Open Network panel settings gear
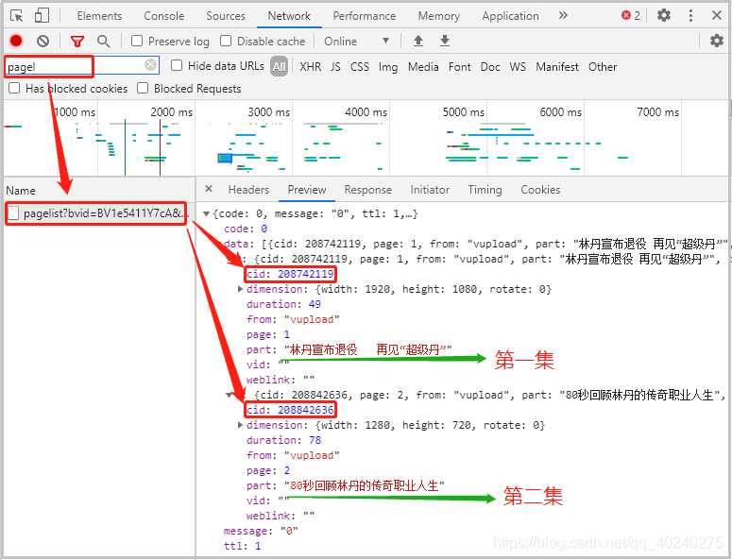This screenshot has width=732, height=560. (x=717, y=41)
